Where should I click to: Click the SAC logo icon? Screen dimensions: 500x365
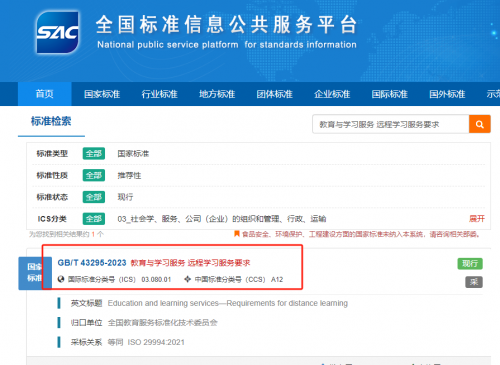[57, 32]
